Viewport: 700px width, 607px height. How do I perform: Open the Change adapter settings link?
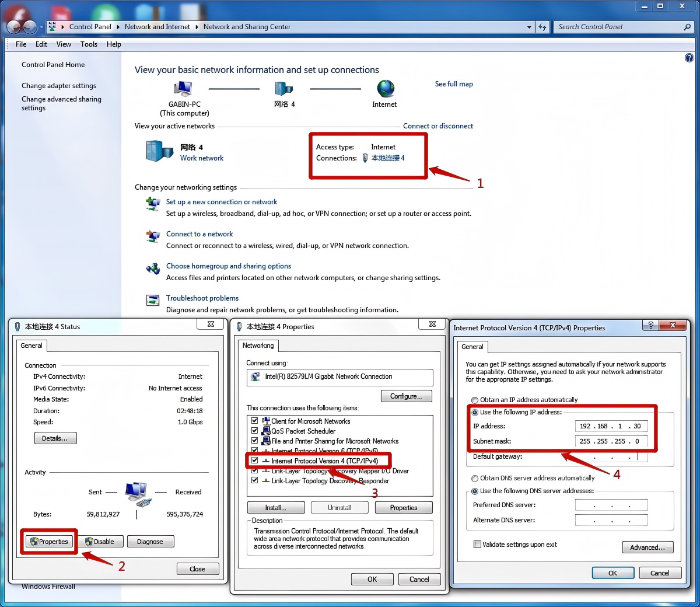pos(59,86)
